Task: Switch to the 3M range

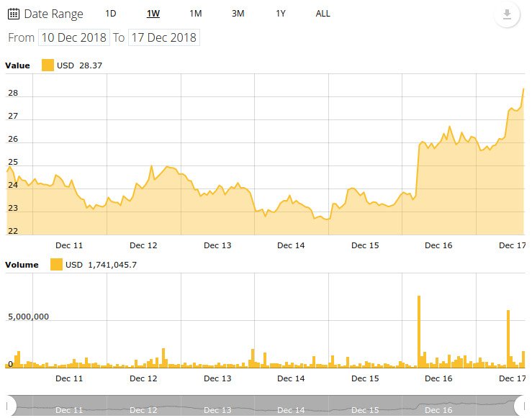Action: [238, 14]
